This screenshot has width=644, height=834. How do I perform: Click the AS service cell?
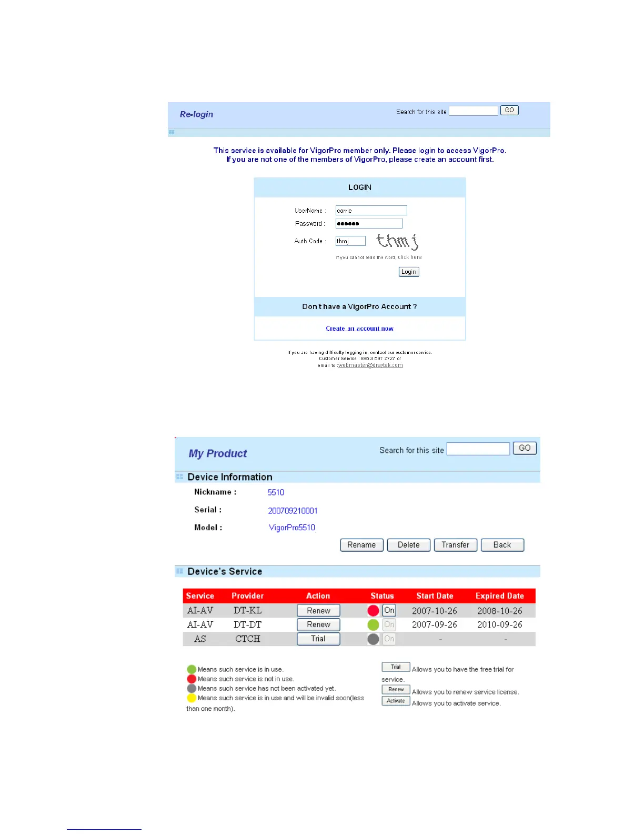[x=200, y=639]
